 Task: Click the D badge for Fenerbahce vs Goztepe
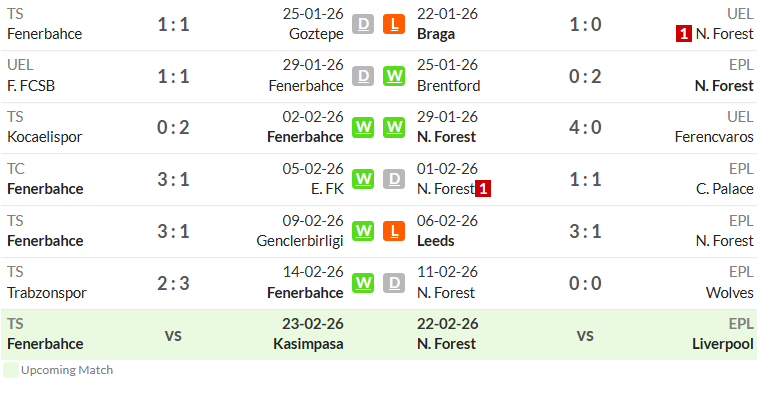pyautogui.click(x=363, y=24)
